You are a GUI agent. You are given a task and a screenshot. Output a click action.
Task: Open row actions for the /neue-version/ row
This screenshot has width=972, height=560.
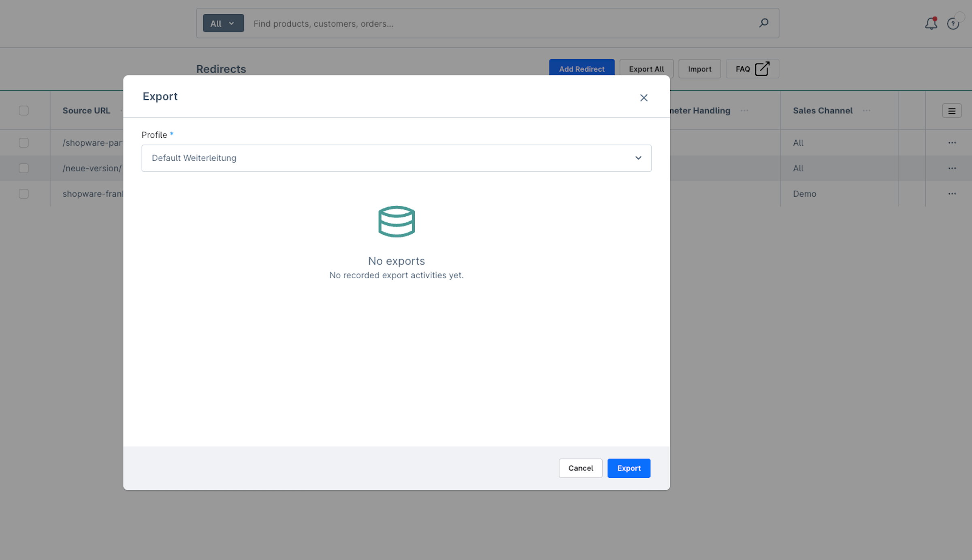[952, 168]
